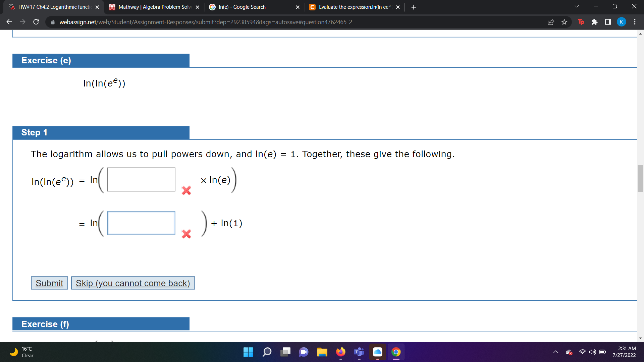This screenshot has width=644, height=362.
Task: Click the first empty answer box
Action: tap(141, 179)
